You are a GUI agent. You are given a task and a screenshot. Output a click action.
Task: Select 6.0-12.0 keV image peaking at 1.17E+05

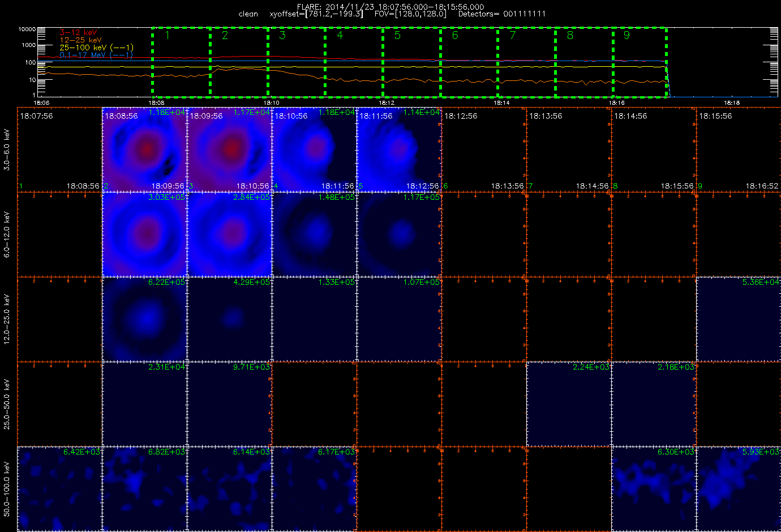pyautogui.click(x=400, y=234)
